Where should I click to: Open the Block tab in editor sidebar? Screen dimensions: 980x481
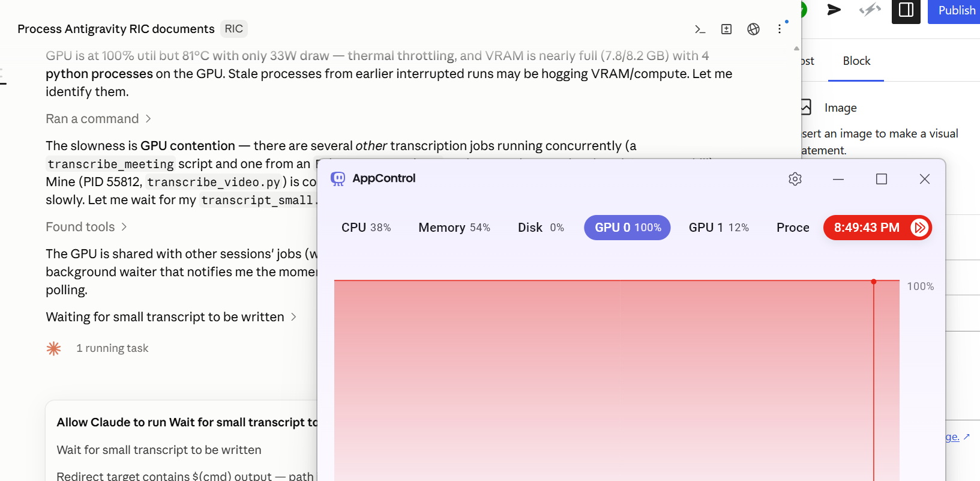(x=856, y=61)
